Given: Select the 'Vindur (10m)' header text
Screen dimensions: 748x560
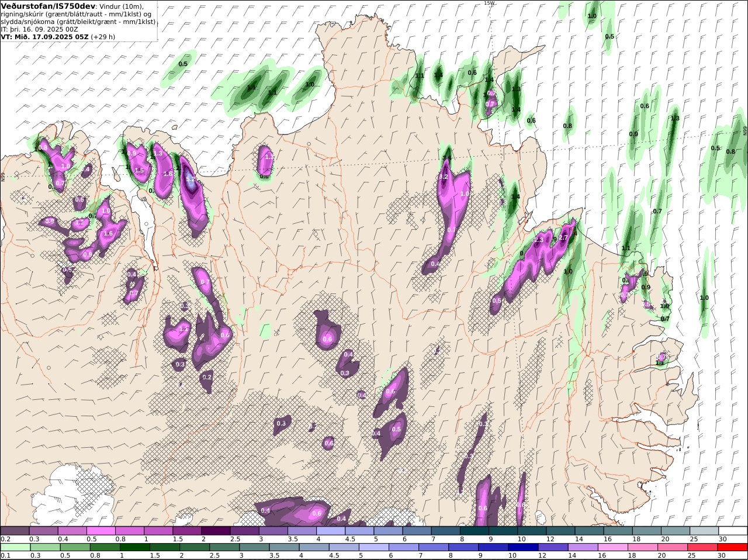Looking at the screenshot, I should (121, 6).
